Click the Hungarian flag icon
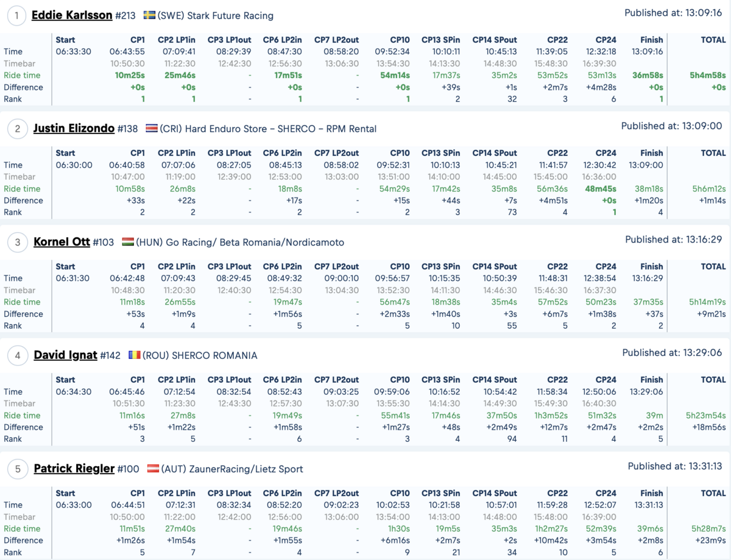 pyautogui.click(x=128, y=242)
